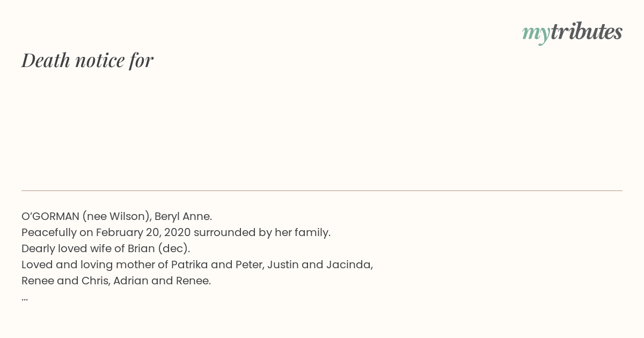This screenshot has width=644, height=338.
Task: Click the horizontal divider line
Action: [x=322, y=190]
